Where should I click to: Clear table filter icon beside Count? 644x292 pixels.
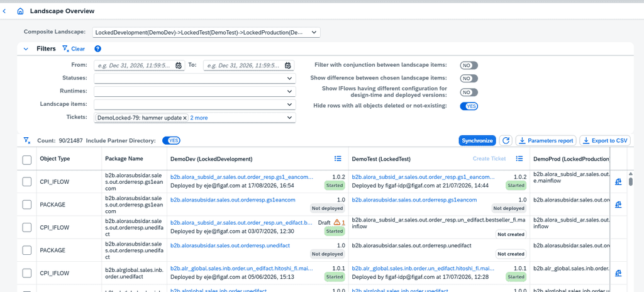(27, 141)
